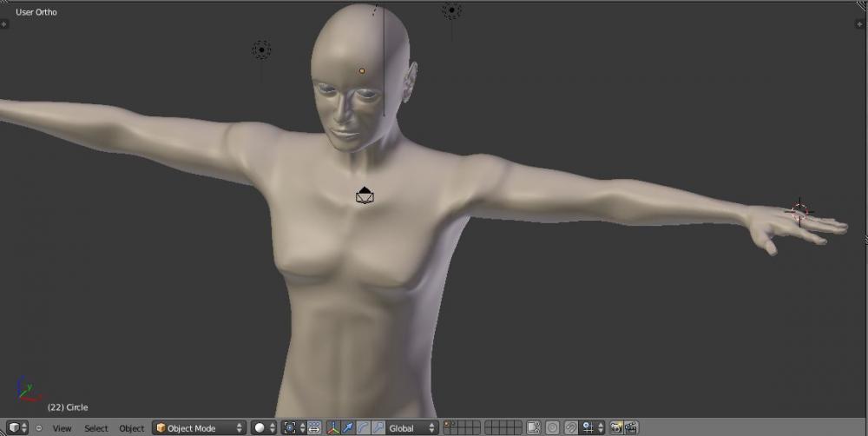Click the axis orientation gizmo in the corner
The height and width of the screenshot is (436, 868).
pos(29,388)
